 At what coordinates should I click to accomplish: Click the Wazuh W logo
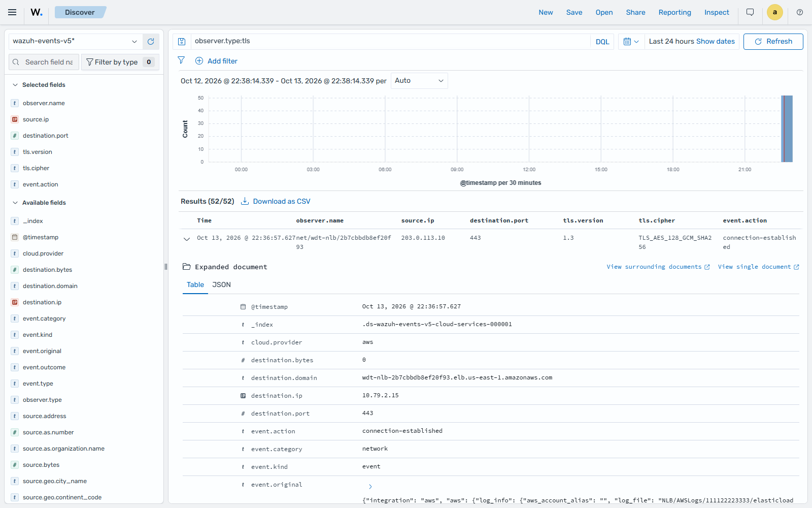coord(37,12)
